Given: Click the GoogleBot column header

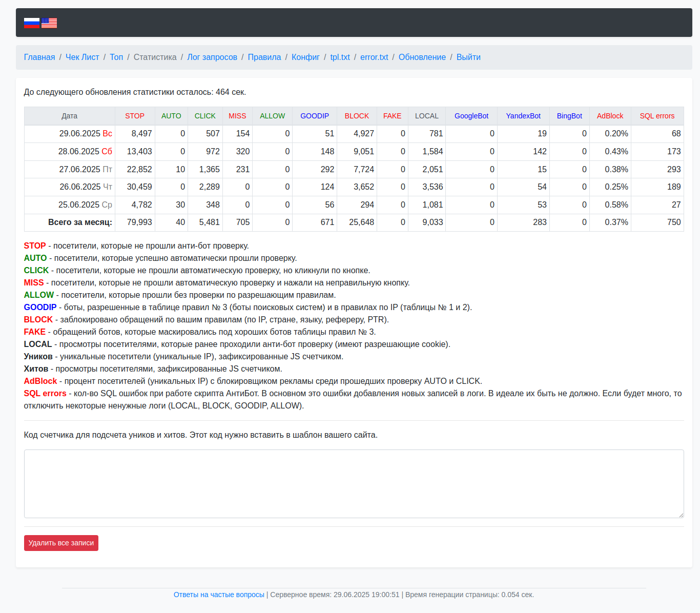Looking at the screenshot, I should (471, 116).
